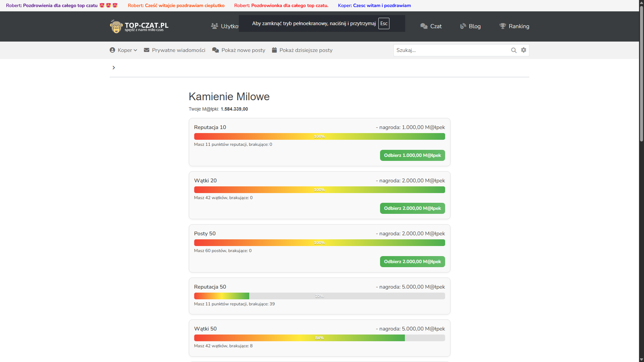Click the users group icon in navbar
The height and width of the screenshot is (362, 644).
click(214, 26)
